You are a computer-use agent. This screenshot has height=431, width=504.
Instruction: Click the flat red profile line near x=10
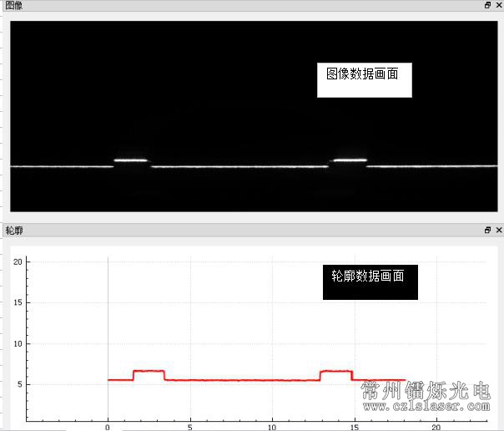(x=272, y=380)
